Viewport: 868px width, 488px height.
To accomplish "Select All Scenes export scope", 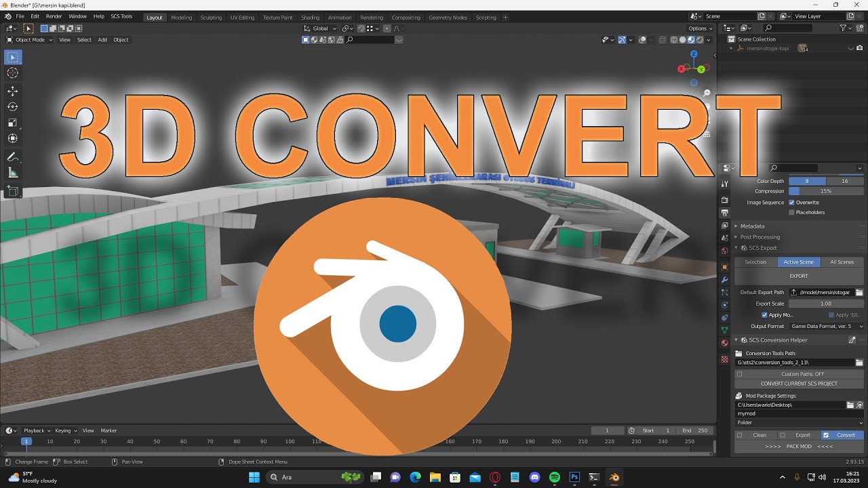I will coord(842,262).
